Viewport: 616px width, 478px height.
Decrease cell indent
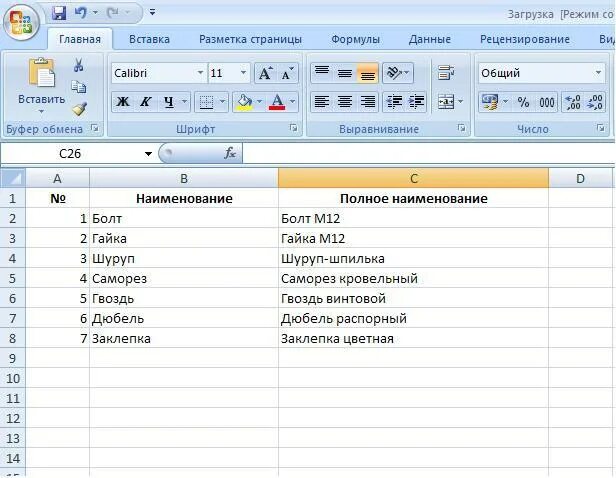[x=394, y=102]
